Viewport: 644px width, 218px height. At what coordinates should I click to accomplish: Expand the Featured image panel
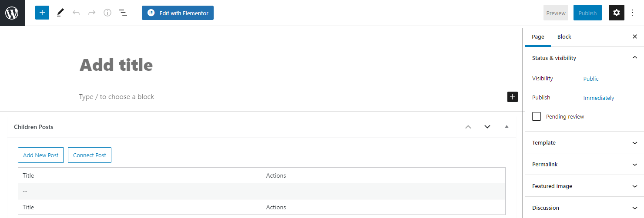point(584,186)
